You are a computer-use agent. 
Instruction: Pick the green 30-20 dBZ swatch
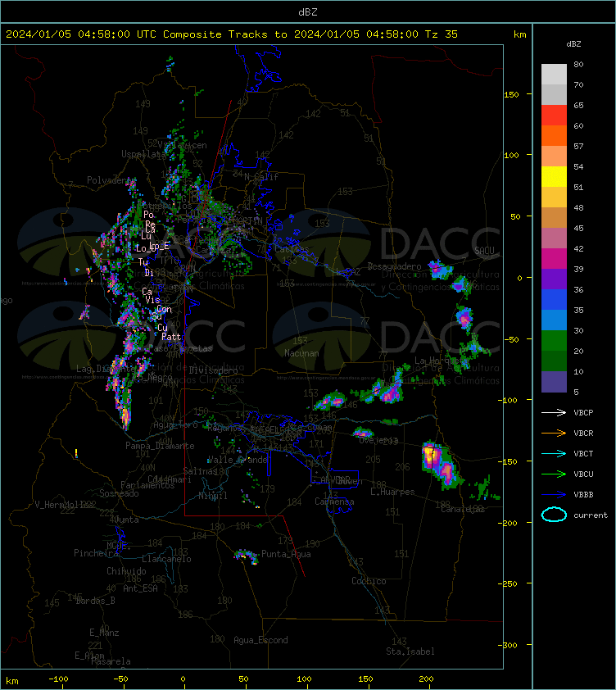(554, 340)
